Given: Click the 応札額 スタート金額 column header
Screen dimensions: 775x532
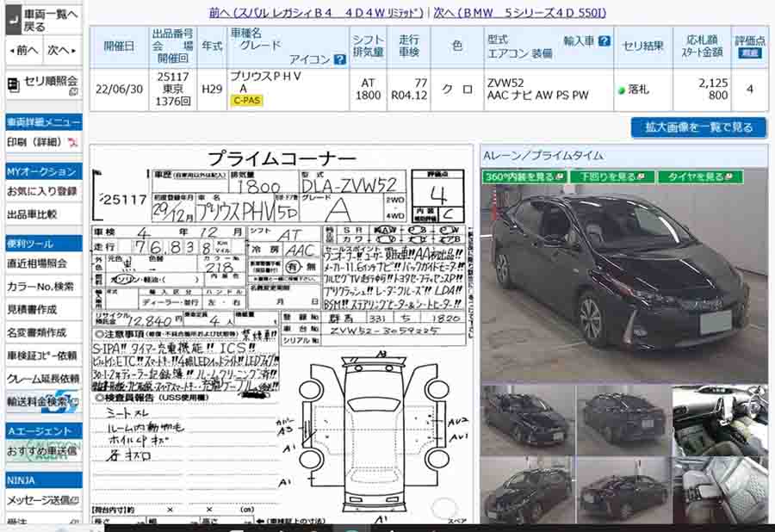Looking at the screenshot, I should [702, 46].
